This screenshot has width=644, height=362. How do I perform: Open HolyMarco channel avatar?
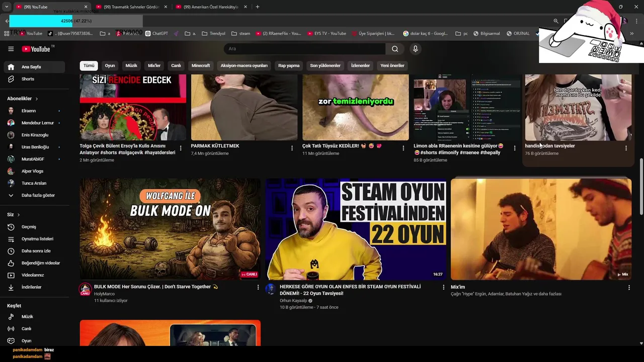(x=86, y=289)
